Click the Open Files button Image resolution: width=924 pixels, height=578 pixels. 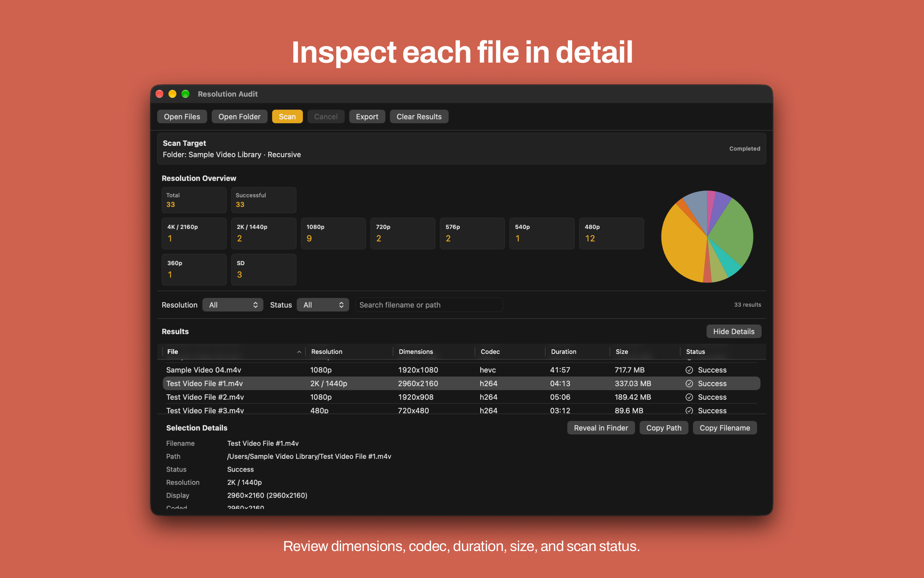pyautogui.click(x=182, y=117)
